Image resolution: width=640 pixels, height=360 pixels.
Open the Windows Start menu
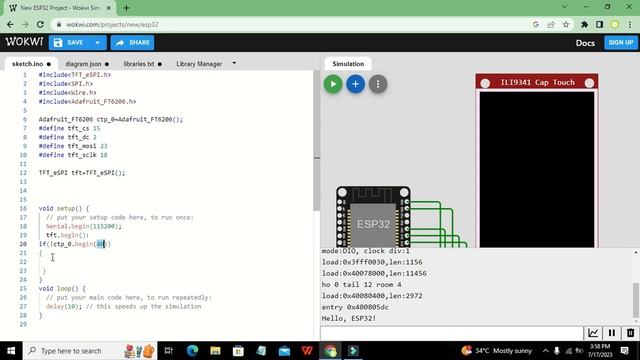point(11,351)
